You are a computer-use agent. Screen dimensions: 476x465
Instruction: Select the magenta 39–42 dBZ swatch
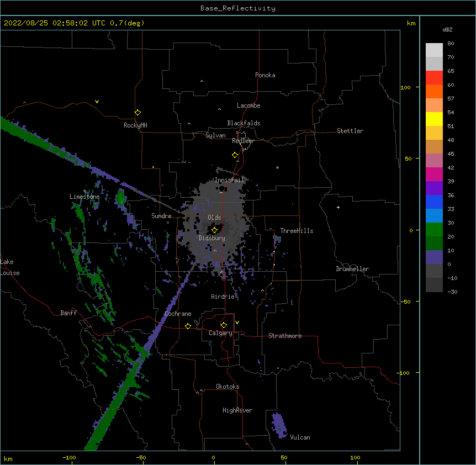coord(434,175)
